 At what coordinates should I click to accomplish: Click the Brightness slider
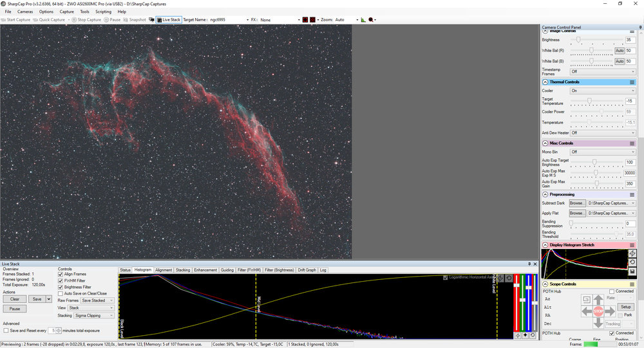596,40
